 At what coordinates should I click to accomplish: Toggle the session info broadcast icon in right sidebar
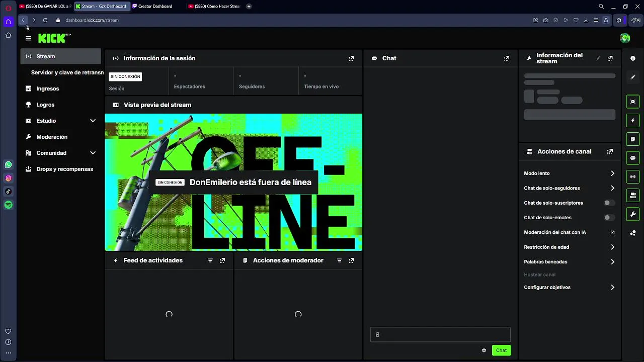click(633, 176)
